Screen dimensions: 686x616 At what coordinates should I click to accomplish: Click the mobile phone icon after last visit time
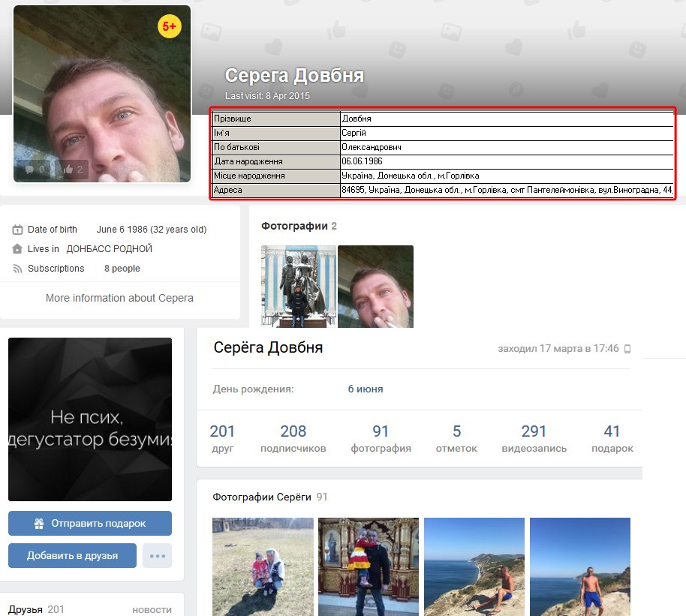click(627, 349)
